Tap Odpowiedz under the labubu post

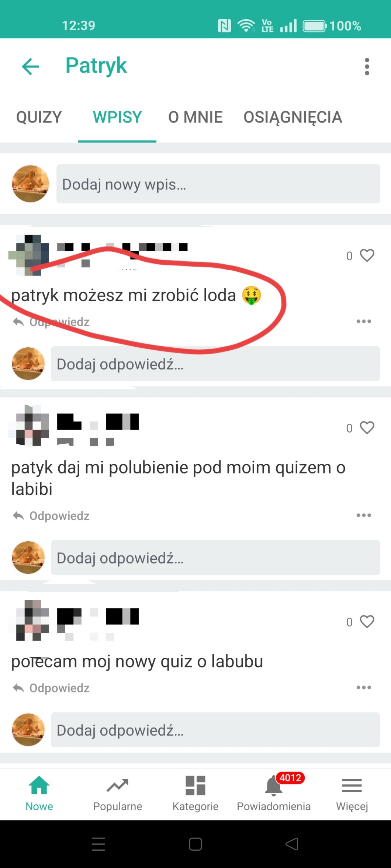pos(51,688)
